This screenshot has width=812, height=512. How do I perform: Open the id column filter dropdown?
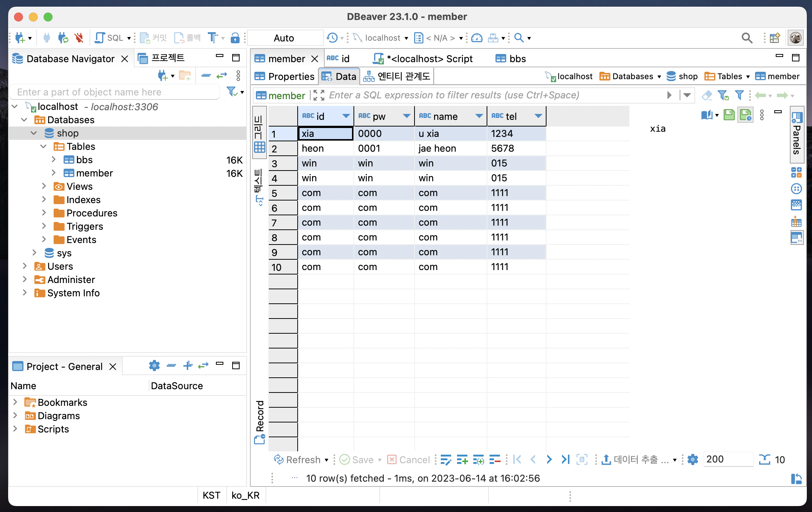(346, 116)
